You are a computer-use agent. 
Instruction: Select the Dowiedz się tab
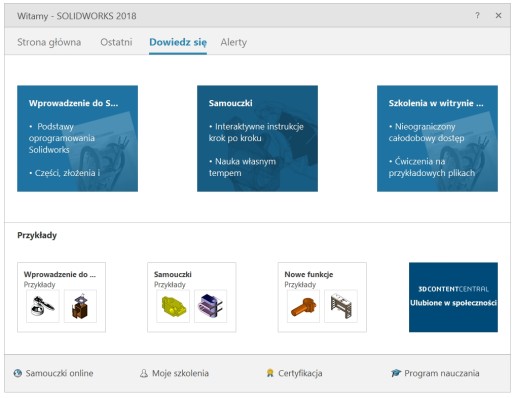(x=178, y=42)
